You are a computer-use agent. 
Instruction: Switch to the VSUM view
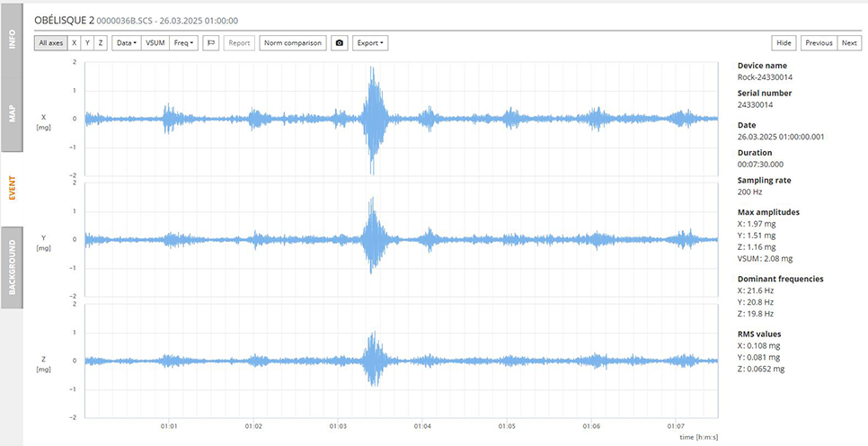(155, 42)
